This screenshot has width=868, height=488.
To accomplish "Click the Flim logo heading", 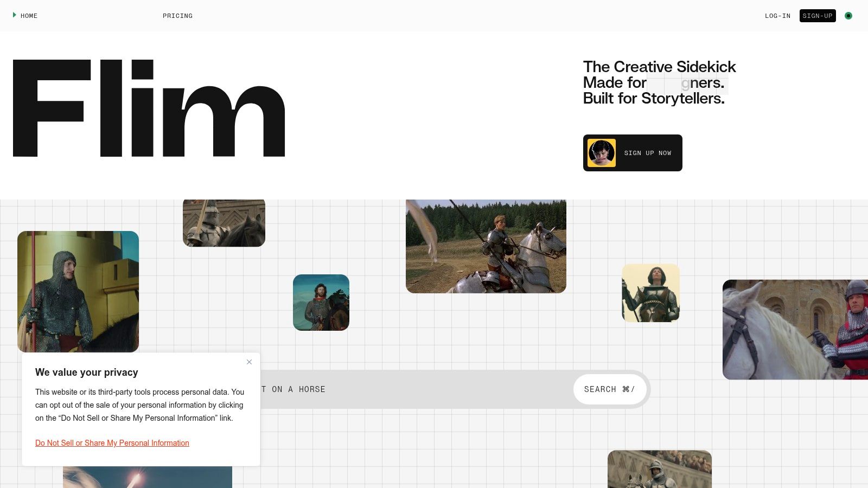I will 149,108.
